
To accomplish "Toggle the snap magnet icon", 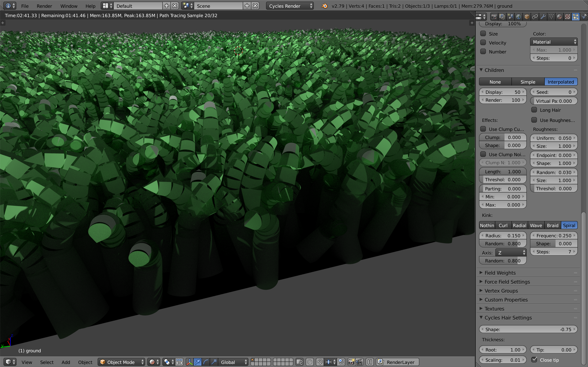I will click(x=320, y=362).
